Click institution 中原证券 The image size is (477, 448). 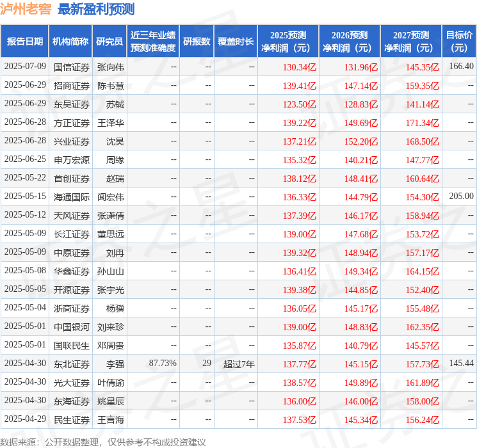[x=72, y=253]
